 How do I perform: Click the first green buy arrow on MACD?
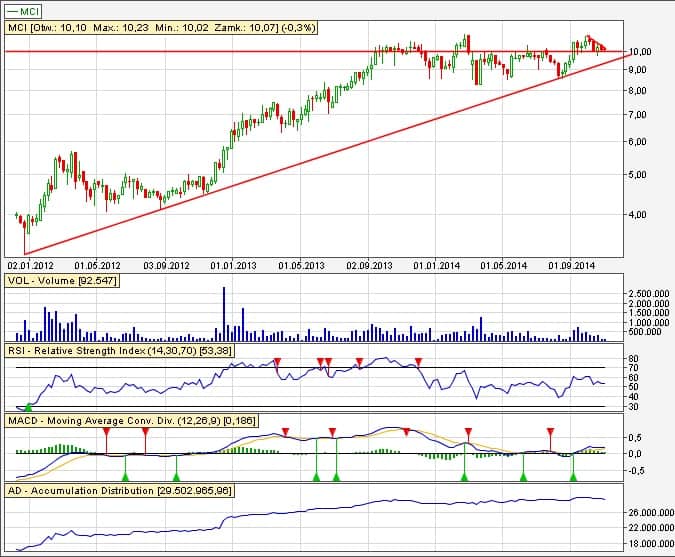coord(125,478)
